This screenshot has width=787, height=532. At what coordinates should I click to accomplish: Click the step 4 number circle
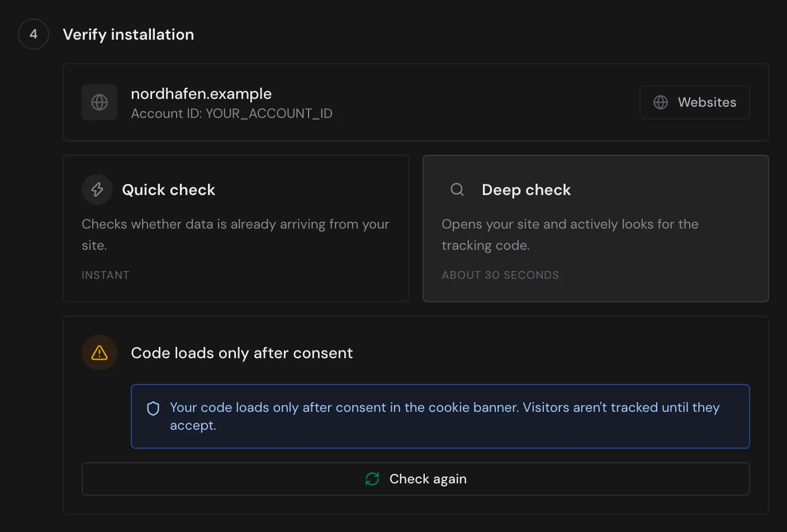pyautogui.click(x=34, y=34)
